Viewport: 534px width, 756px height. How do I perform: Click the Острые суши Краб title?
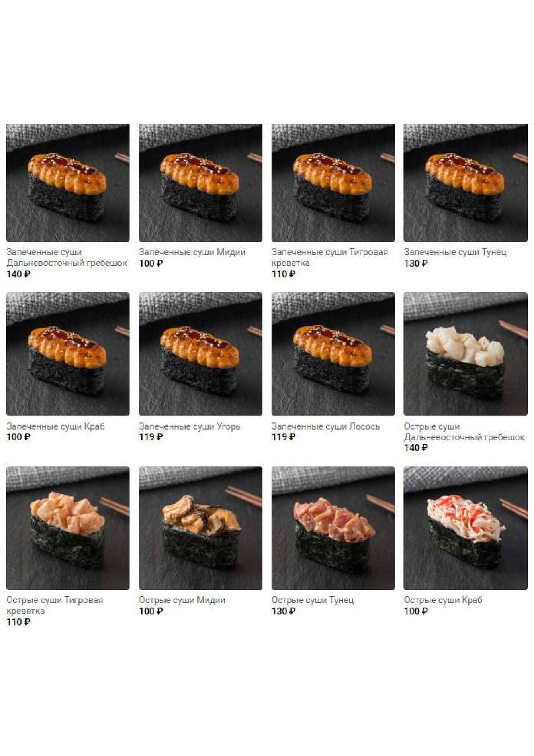coord(443,600)
